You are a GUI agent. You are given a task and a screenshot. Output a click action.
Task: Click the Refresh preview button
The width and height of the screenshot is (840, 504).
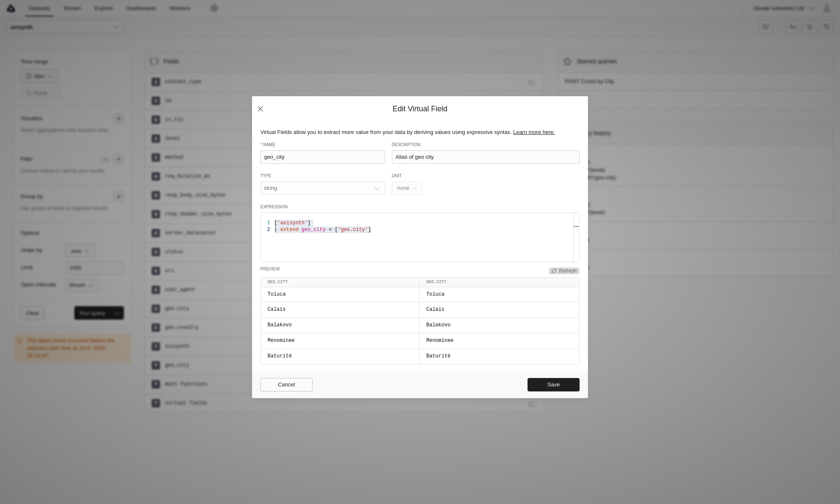click(564, 271)
